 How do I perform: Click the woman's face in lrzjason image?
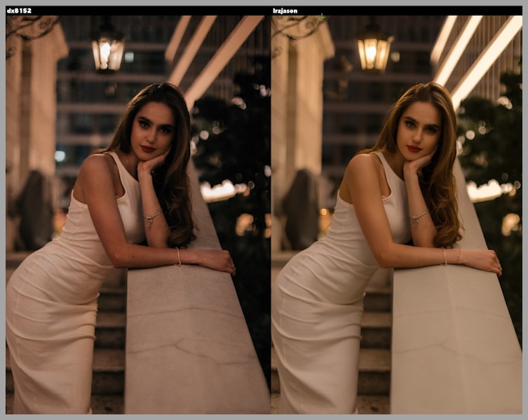pos(418,130)
